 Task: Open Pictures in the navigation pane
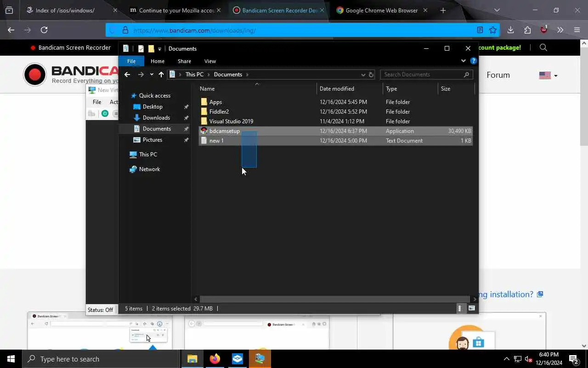[x=153, y=140]
